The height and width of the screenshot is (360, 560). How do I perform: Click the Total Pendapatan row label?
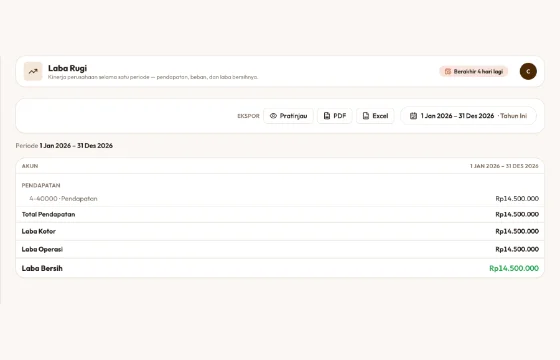(x=48, y=214)
